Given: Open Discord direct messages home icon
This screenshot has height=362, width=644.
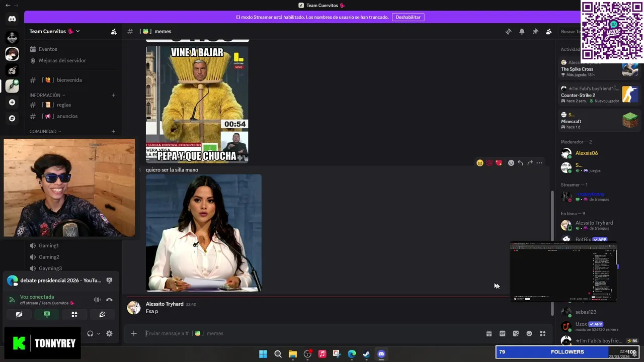Looking at the screenshot, I should pyautogui.click(x=12, y=19).
